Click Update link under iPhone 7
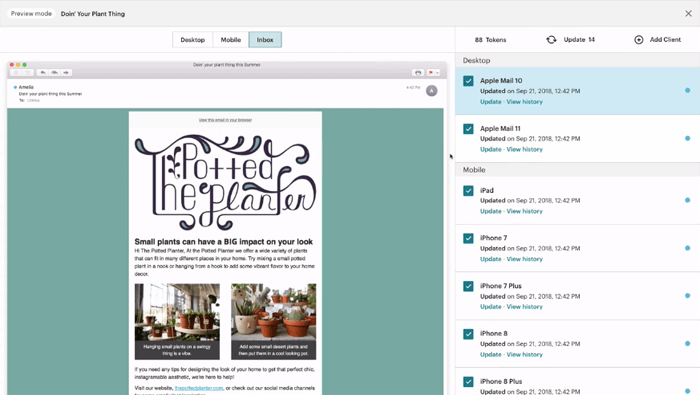The image size is (700, 395). point(491,259)
